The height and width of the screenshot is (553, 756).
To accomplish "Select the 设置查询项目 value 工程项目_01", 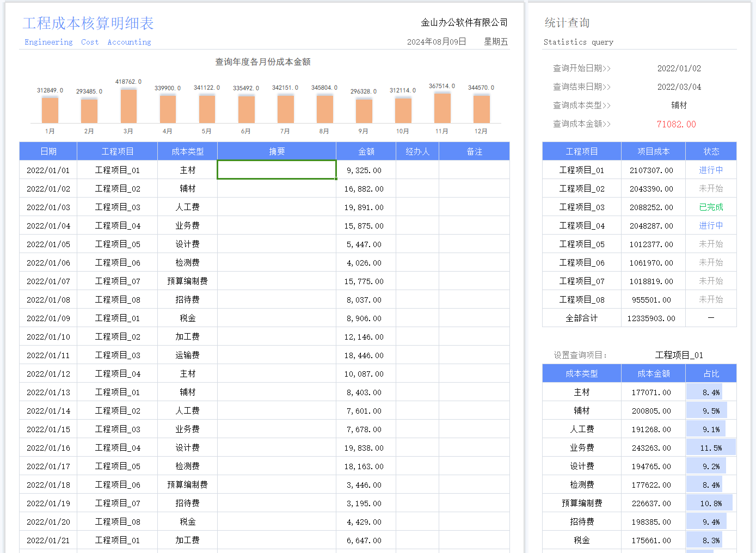I will click(x=679, y=355).
